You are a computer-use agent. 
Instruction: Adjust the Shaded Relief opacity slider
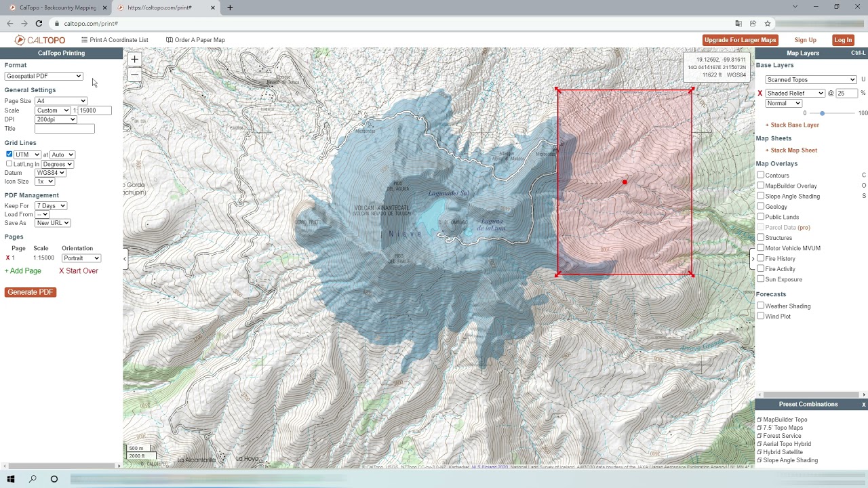pos(822,113)
